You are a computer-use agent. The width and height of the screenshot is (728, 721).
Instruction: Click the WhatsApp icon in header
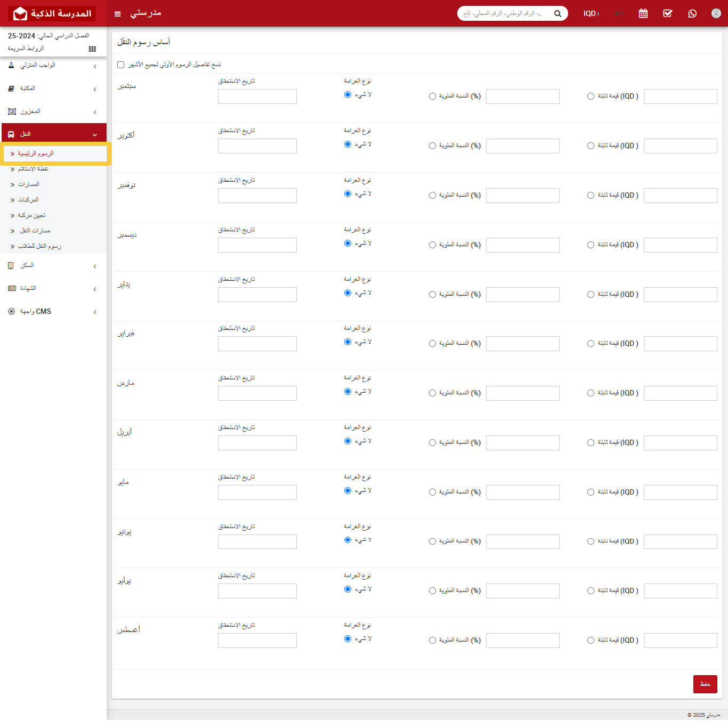tap(692, 14)
